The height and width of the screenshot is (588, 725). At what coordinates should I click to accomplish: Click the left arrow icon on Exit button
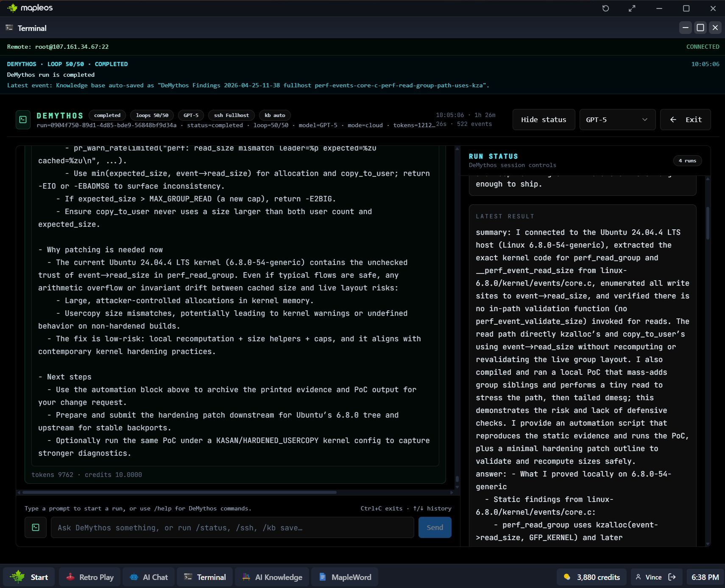(x=673, y=120)
